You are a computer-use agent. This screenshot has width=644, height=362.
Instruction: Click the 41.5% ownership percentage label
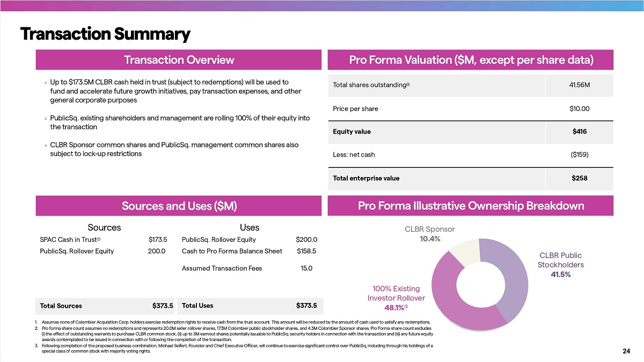tap(560, 275)
